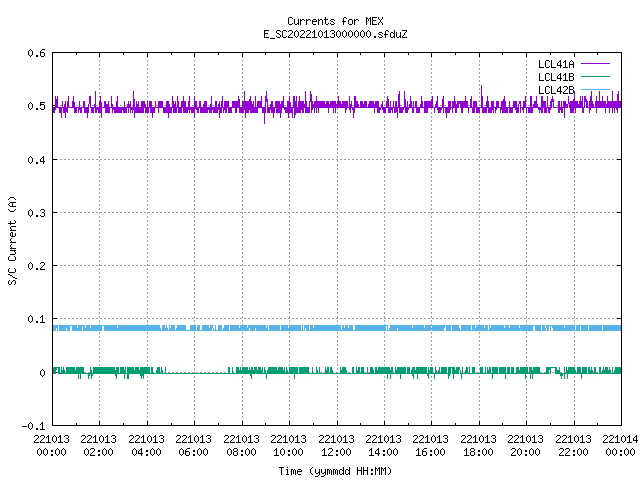Screen dimensions: 640x480
Task: Click the y-axis label 'S/C Current (A)'
Action: click(13, 240)
